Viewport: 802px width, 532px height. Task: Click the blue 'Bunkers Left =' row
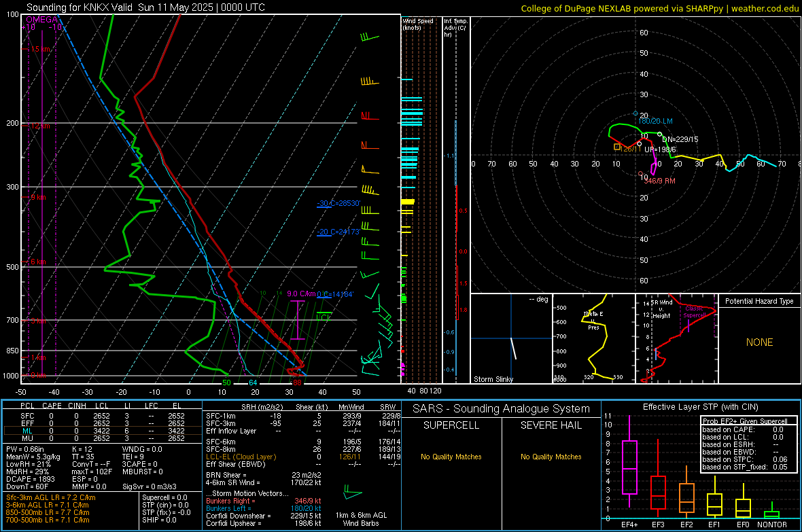[x=264, y=508]
